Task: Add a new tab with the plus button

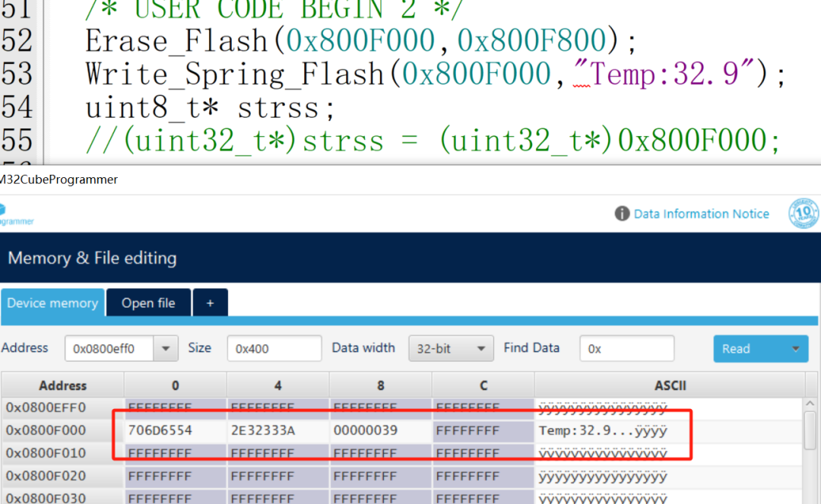Action: [211, 303]
